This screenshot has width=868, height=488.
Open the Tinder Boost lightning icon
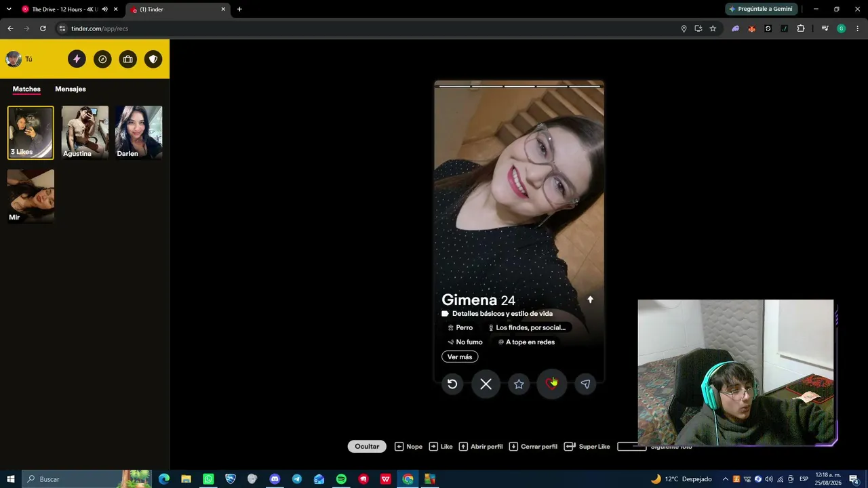point(77,59)
